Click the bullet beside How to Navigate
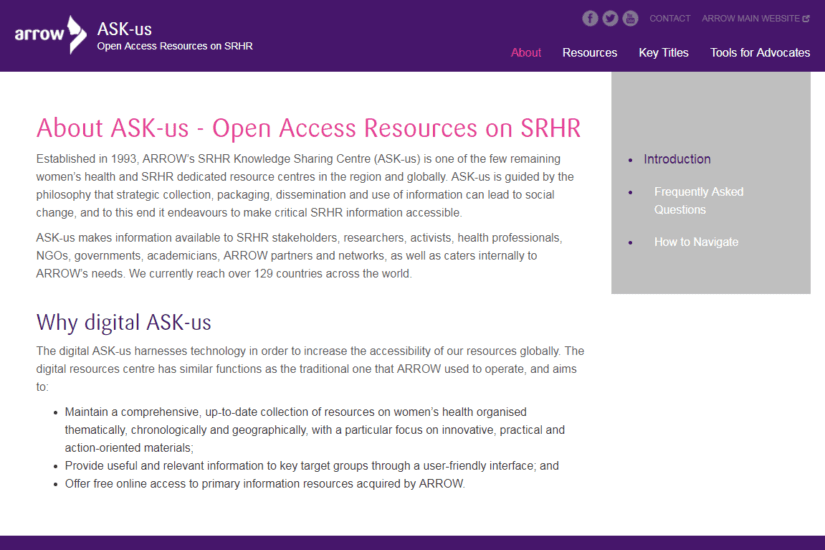 [x=630, y=243]
